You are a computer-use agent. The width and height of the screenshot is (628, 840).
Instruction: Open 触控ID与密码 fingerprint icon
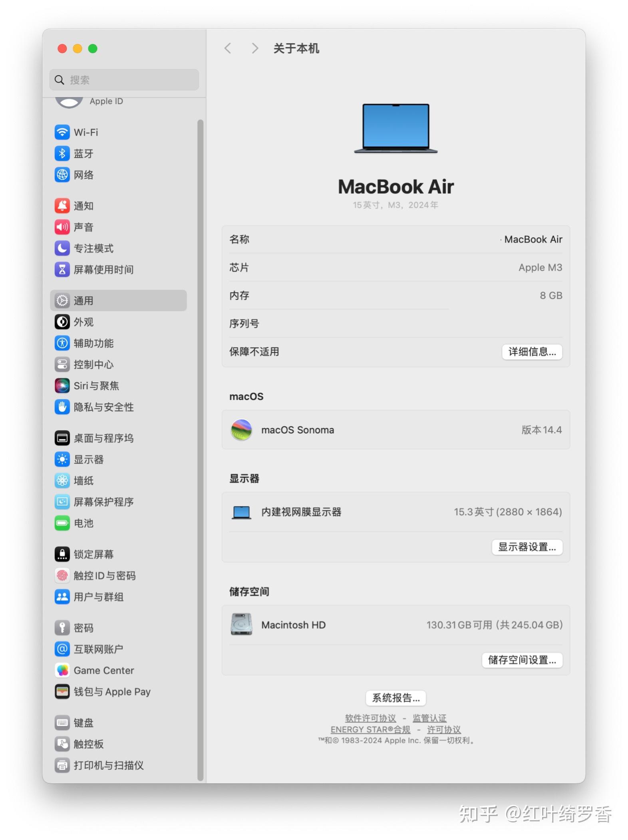(62, 576)
